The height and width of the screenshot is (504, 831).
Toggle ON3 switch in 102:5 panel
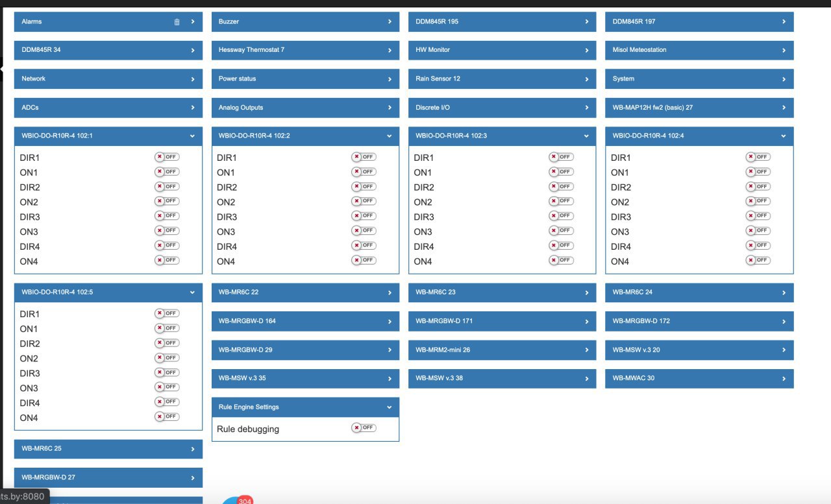(x=167, y=387)
